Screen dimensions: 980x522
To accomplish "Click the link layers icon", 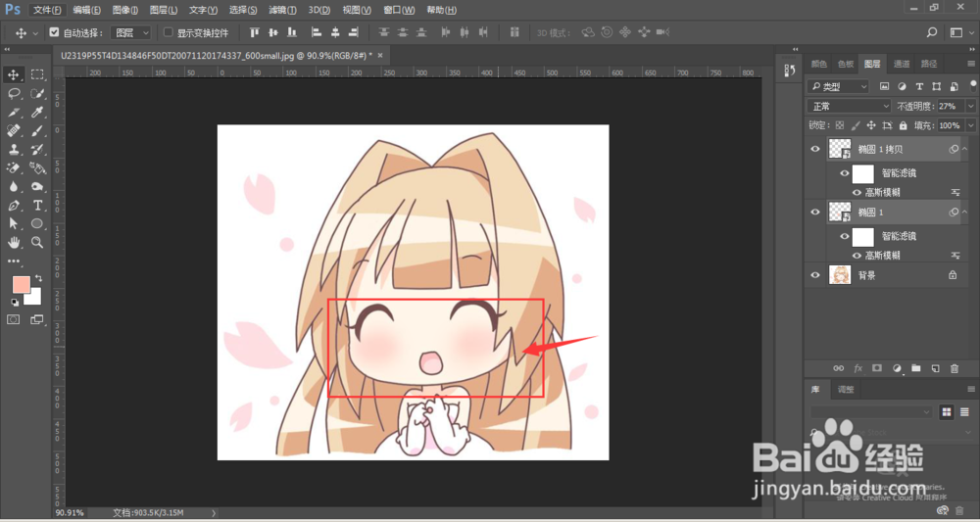I will coord(839,369).
